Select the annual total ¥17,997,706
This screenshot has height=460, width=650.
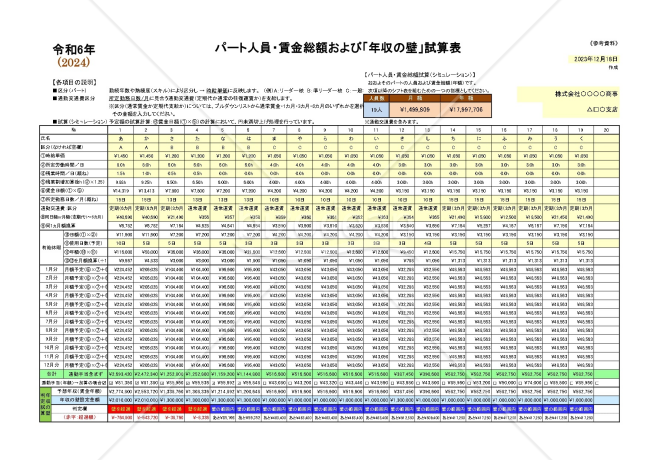pos(466,110)
